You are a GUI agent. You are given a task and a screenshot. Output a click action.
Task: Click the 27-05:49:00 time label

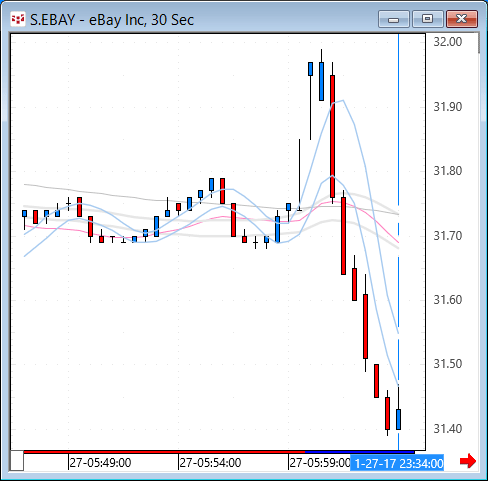(x=100, y=463)
